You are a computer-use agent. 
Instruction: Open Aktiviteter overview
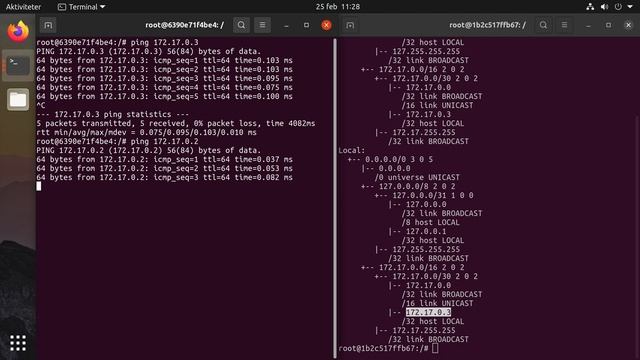coord(23,7)
